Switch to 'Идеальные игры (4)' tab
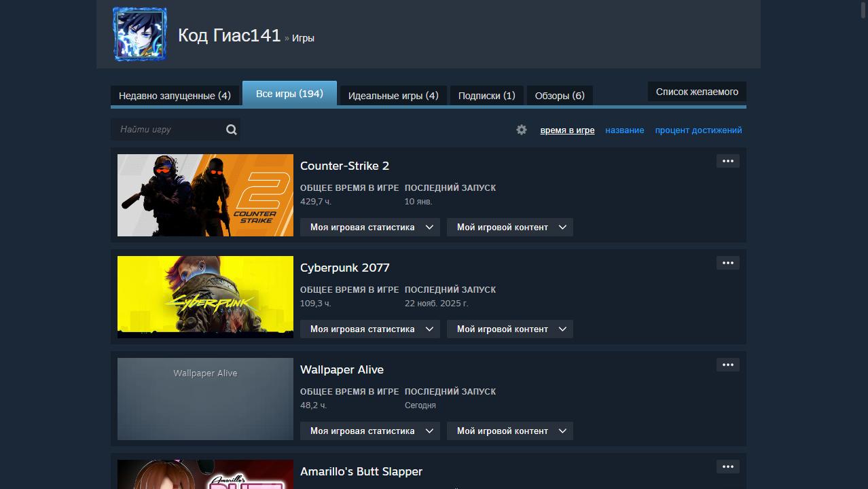Viewport: 868px width, 489px height. 393,96
